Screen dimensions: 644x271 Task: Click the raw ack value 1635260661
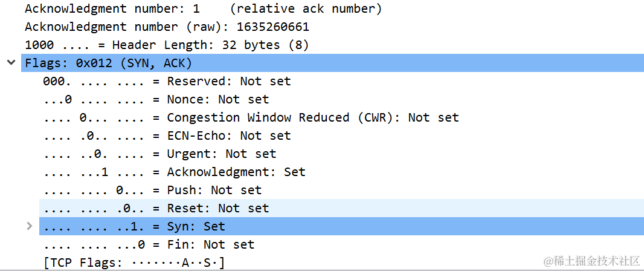[x=272, y=27]
